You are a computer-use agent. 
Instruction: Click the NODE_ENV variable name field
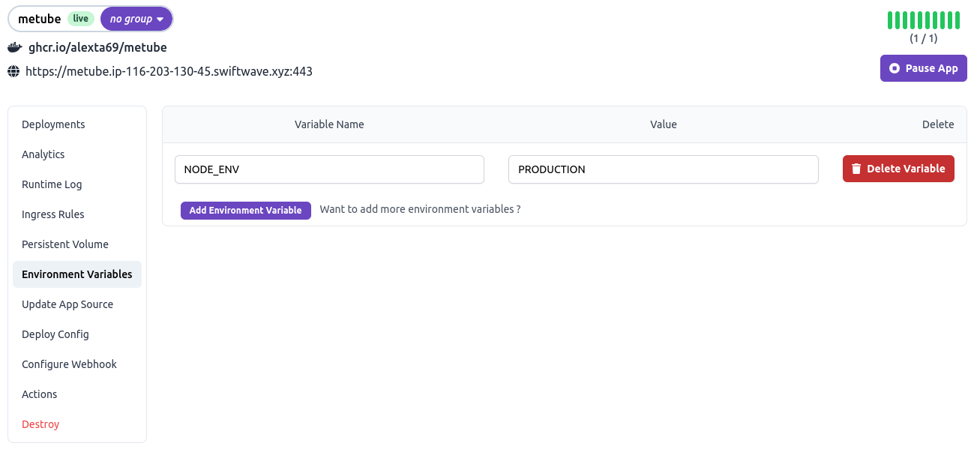click(329, 169)
